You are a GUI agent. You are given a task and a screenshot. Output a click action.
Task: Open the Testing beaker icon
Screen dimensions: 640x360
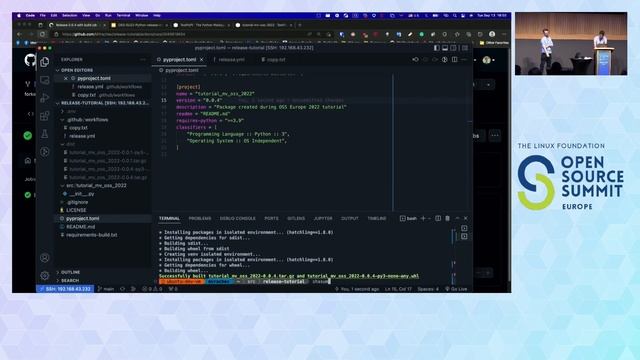pyautogui.click(x=44, y=134)
